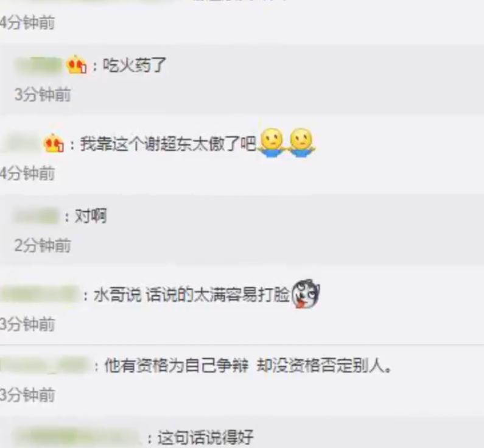Open blurred username of 吃火药了 commenter

(x=39, y=65)
